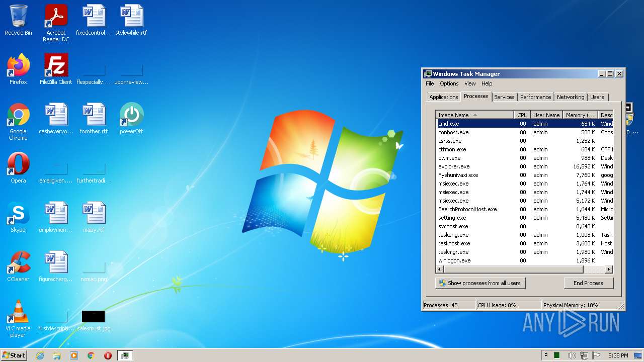The width and height of the screenshot is (644, 362).
Task: Click Show processes from all users
Action: (x=480, y=283)
